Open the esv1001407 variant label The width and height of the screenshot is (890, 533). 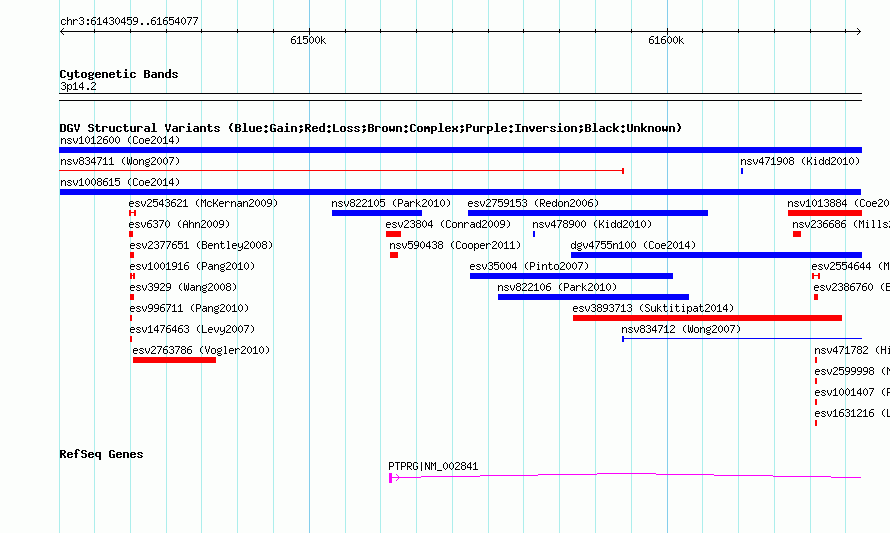[852, 392]
